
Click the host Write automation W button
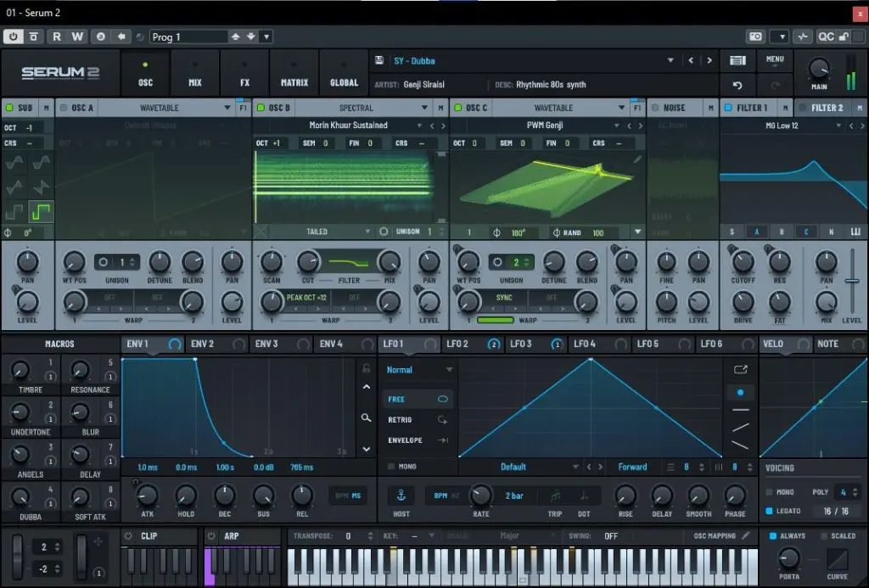[77, 36]
